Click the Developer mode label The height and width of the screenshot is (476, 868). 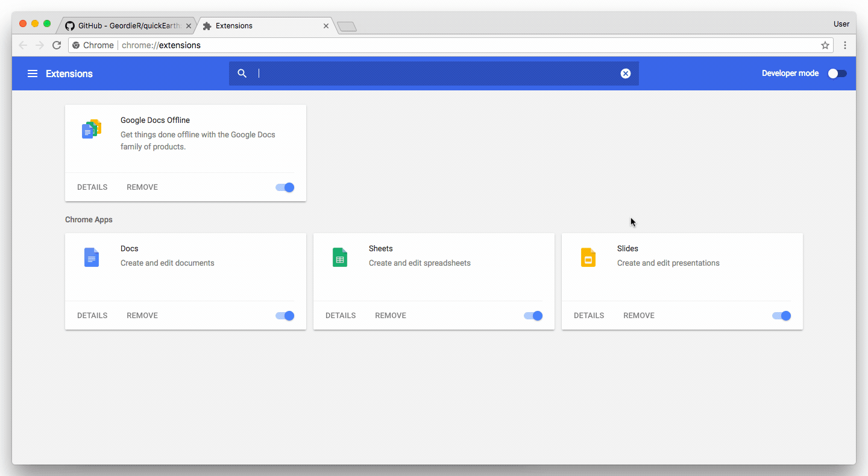click(790, 74)
